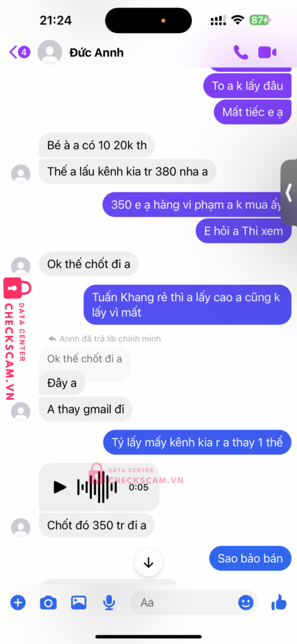
Task: Tap the voice message waveform
Action: (97, 487)
